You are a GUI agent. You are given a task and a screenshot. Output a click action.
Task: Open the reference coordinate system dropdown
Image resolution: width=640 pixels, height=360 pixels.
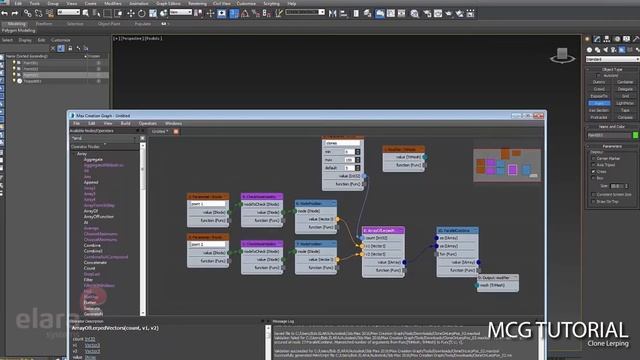coord(181,12)
